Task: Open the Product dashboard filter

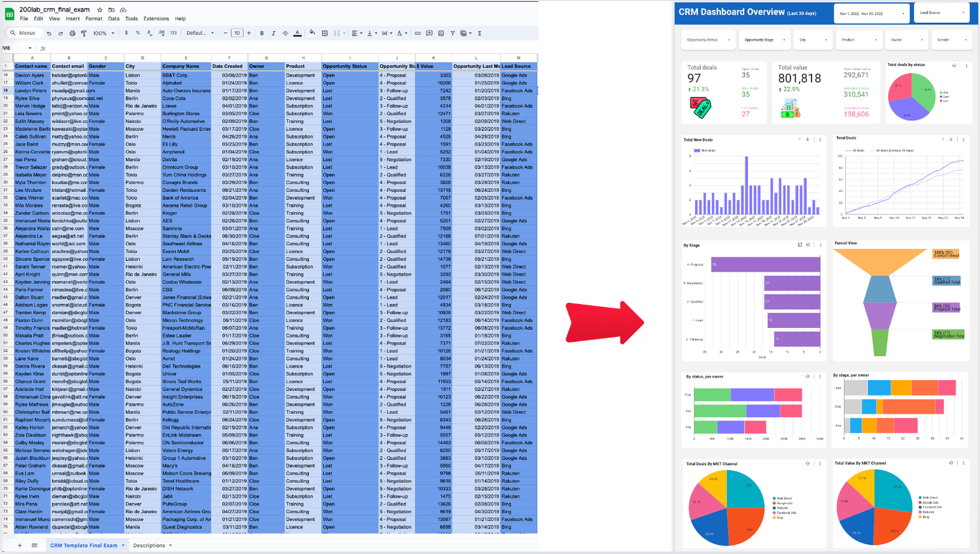Action: point(859,40)
